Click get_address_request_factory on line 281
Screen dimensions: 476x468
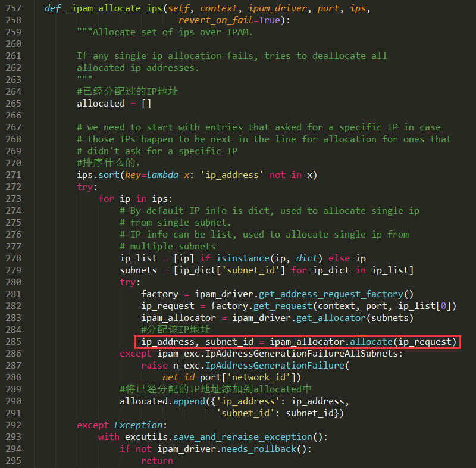point(331,294)
